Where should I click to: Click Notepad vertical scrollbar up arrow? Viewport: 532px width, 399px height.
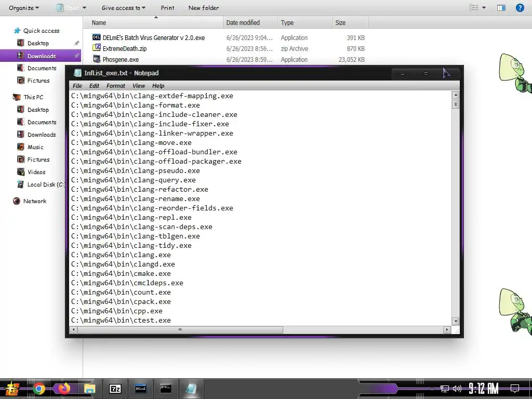click(456, 96)
